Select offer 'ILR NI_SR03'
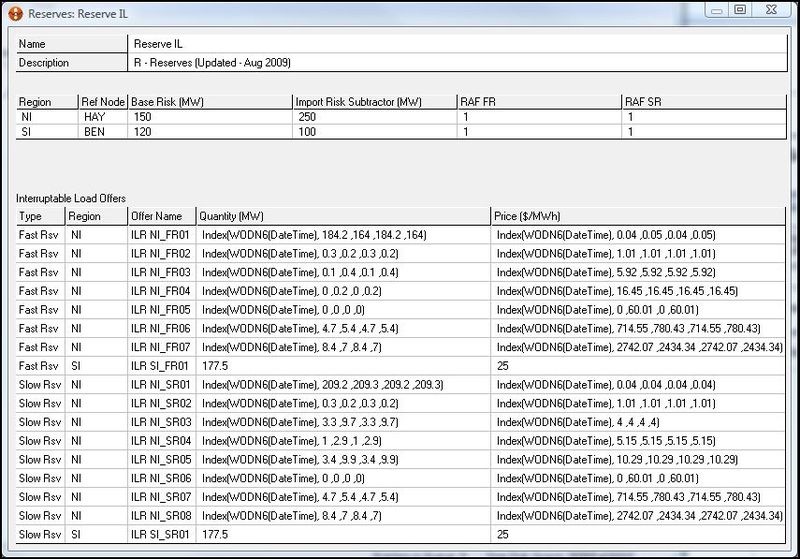Image resolution: width=800 pixels, height=559 pixels. pyautogui.click(x=162, y=422)
